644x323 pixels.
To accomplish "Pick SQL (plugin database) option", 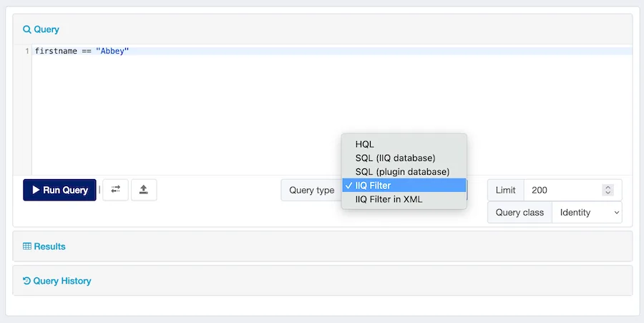I will [402, 172].
